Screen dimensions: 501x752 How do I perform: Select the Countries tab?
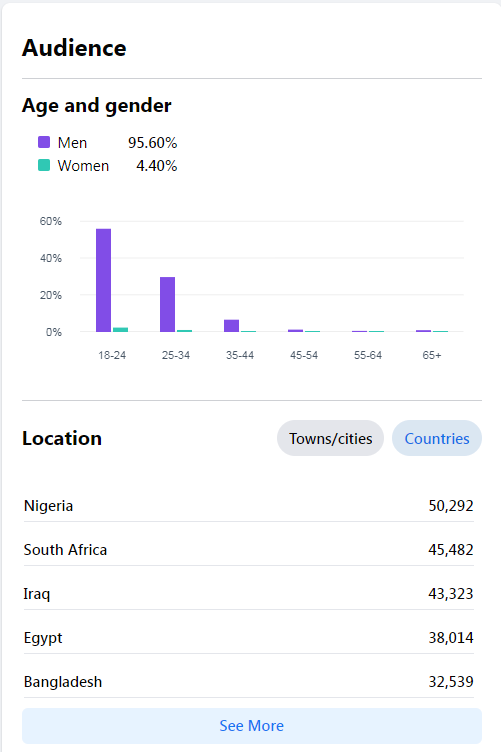tap(437, 438)
